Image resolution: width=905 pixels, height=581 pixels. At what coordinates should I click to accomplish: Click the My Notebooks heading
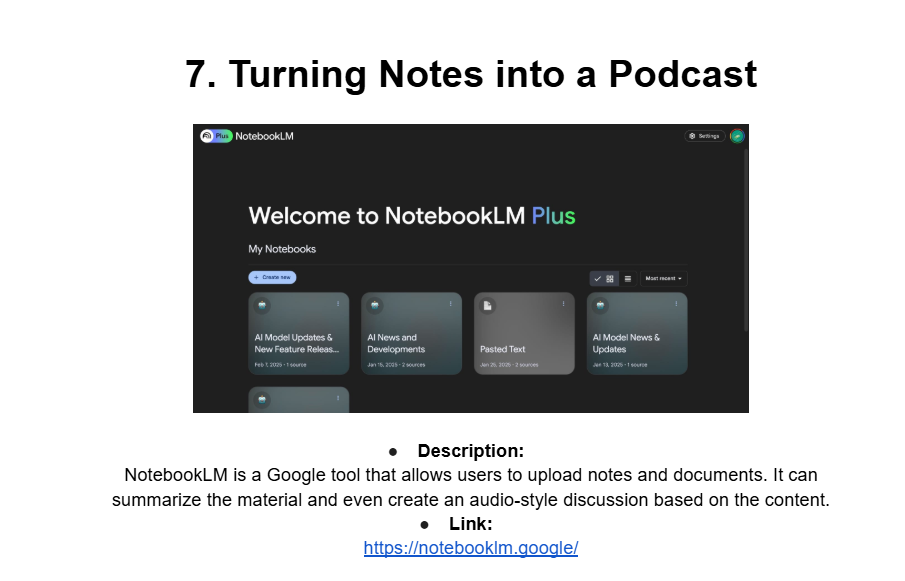pyautogui.click(x=282, y=249)
